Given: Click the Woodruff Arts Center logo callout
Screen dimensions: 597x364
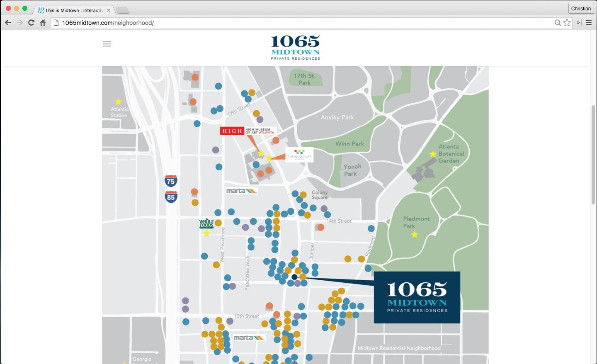Looking at the screenshot, I should 299,155.
